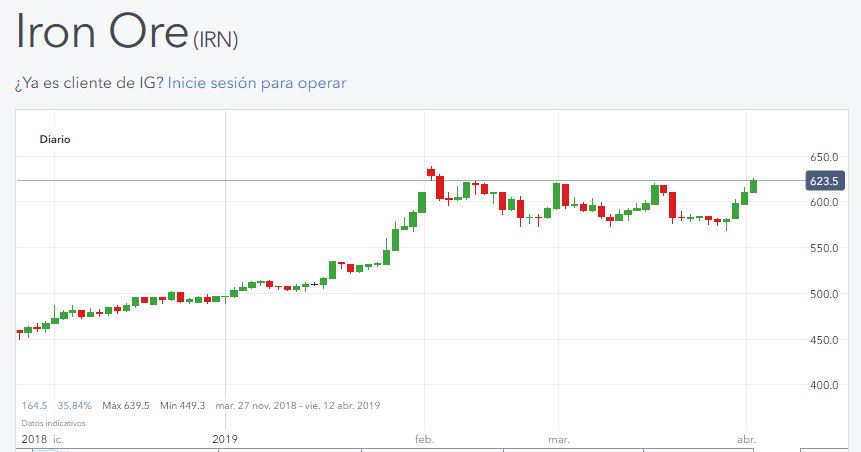Click the 600.0 price axis label

pyautogui.click(x=824, y=202)
